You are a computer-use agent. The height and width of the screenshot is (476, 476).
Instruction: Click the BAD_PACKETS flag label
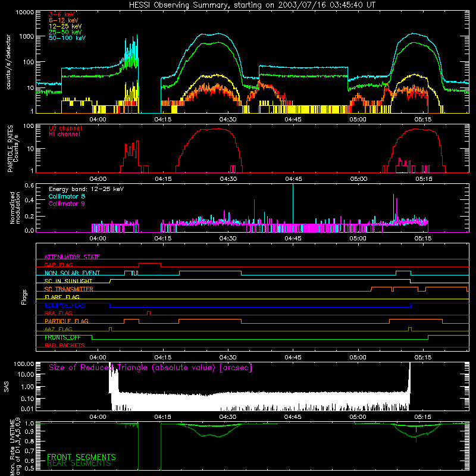tap(65, 345)
